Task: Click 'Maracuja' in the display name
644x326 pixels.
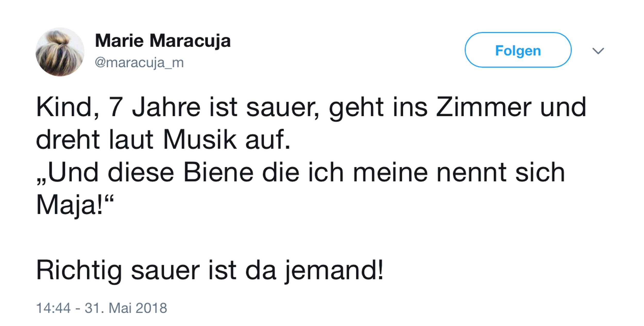Action: pyautogui.click(x=190, y=41)
